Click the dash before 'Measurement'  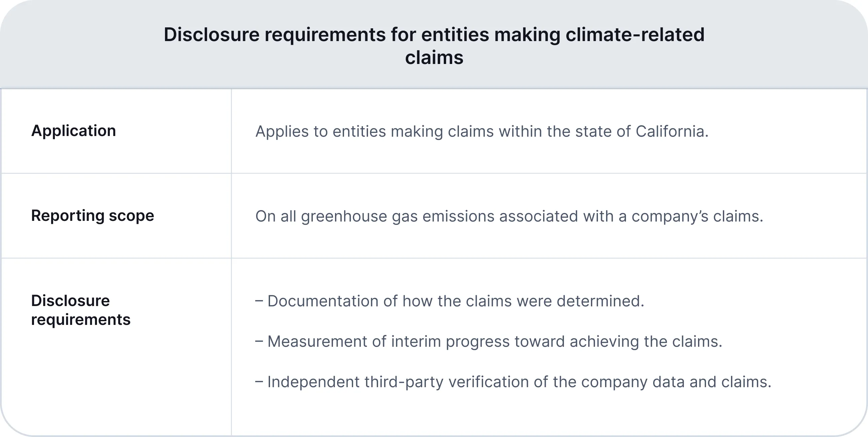(x=259, y=341)
